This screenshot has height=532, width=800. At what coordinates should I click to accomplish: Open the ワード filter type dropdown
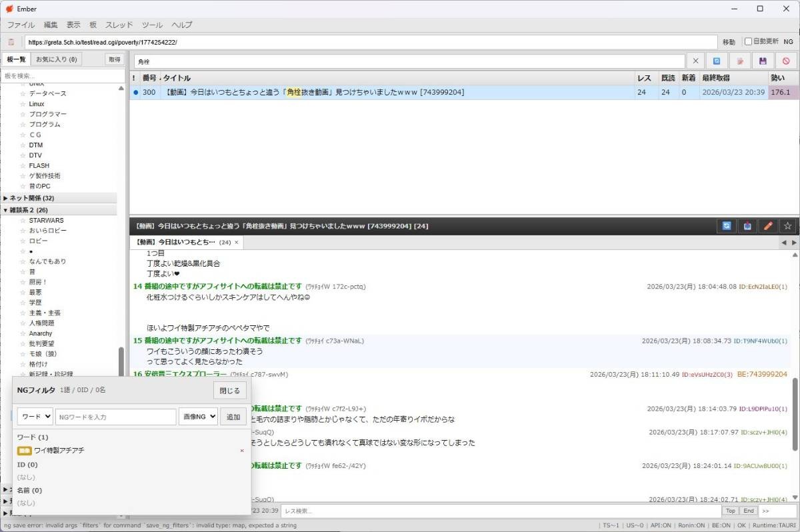[x=35, y=417]
